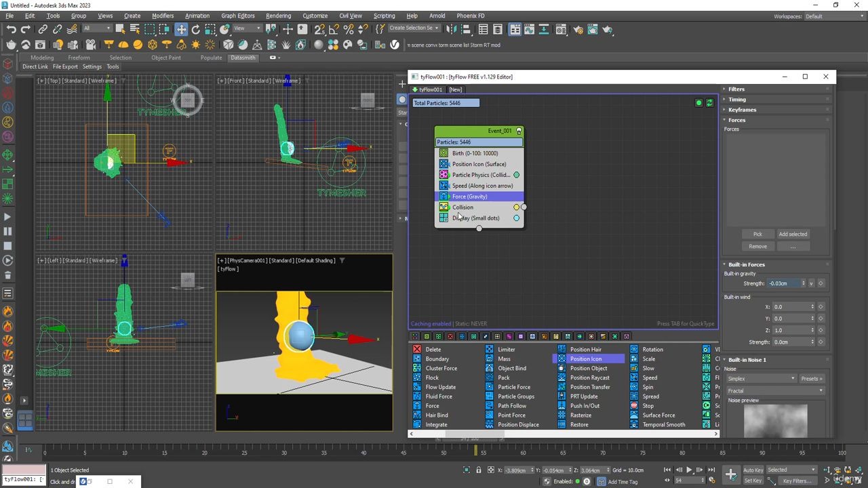Click the gravity Strength value field
Image resolution: width=868 pixels, height=488 pixels.
(784, 283)
